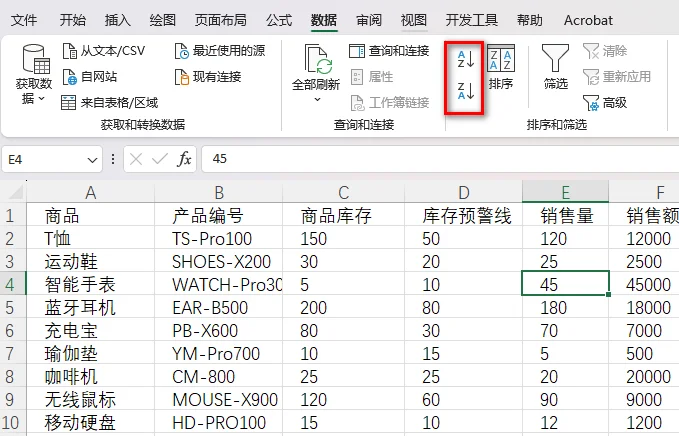Image resolution: width=679 pixels, height=436 pixels.
Task: Open 高级 advanced filter options
Action: coord(605,103)
